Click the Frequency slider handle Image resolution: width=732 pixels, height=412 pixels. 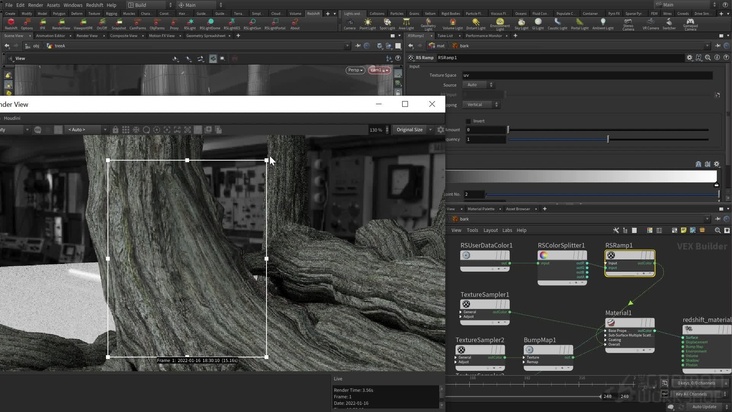608,139
